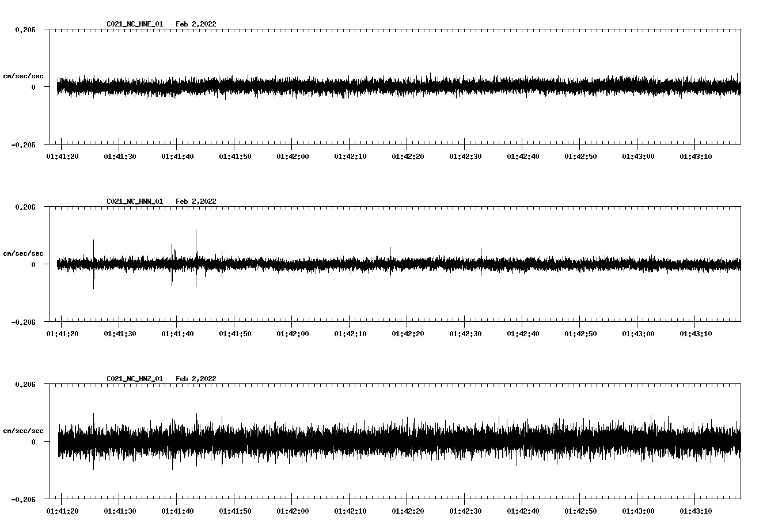Click the 0.206 upper limit on HNE axis
The width and height of the screenshot is (782, 532).
25,29
